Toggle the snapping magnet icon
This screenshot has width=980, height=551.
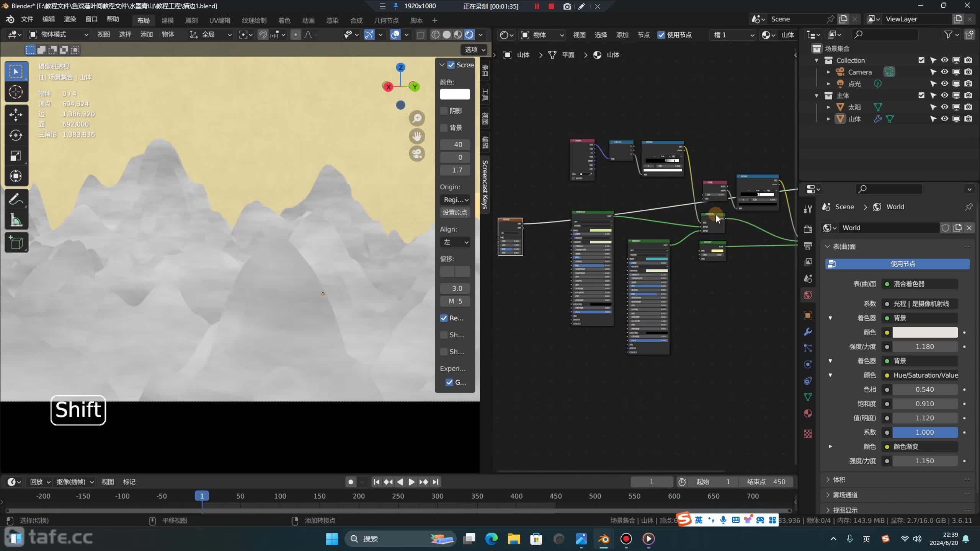click(x=263, y=34)
